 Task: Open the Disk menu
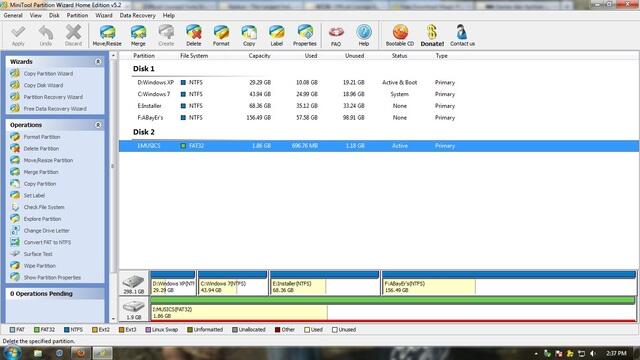click(x=54, y=16)
